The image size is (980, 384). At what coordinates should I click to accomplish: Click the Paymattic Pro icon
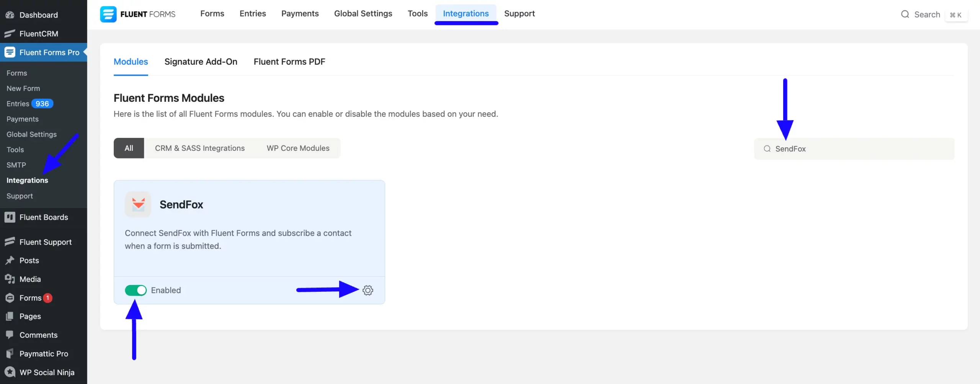tap(10, 353)
